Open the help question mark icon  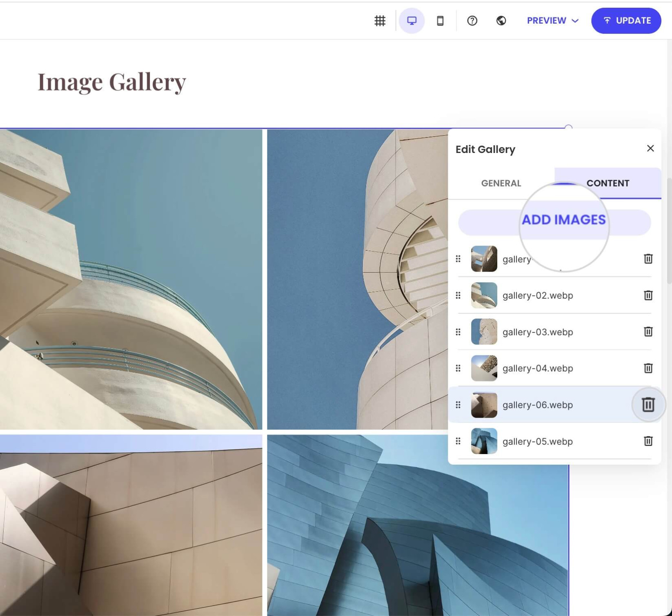point(472,20)
